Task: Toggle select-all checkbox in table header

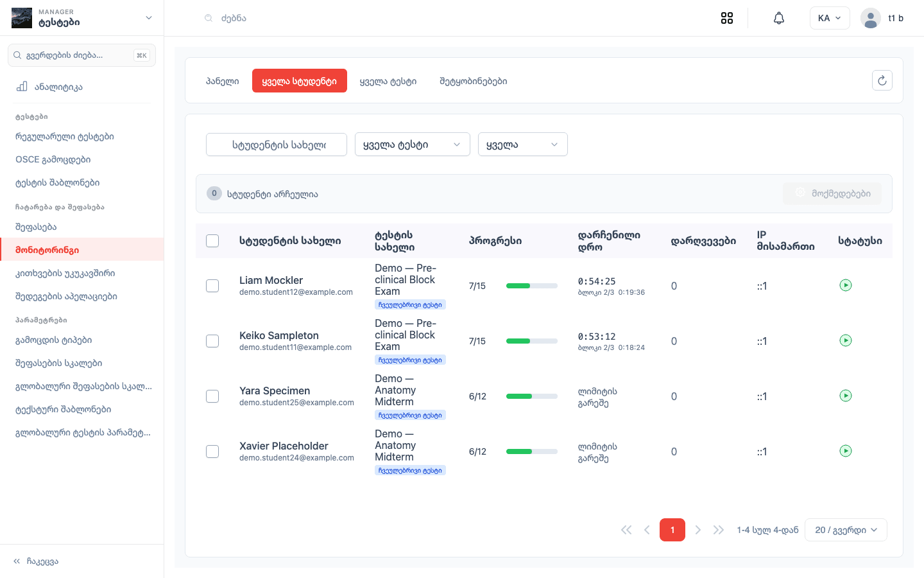Action: pos(212,241)
